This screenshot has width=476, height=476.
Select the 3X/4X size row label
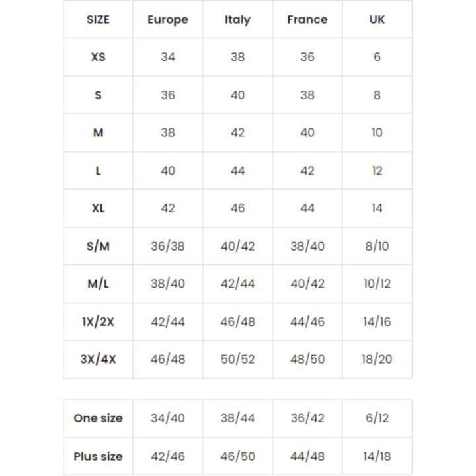[98, 359]
